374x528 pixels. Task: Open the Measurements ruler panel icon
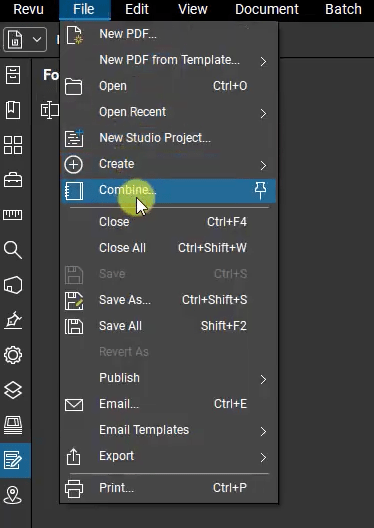click(x=13, y=214)
